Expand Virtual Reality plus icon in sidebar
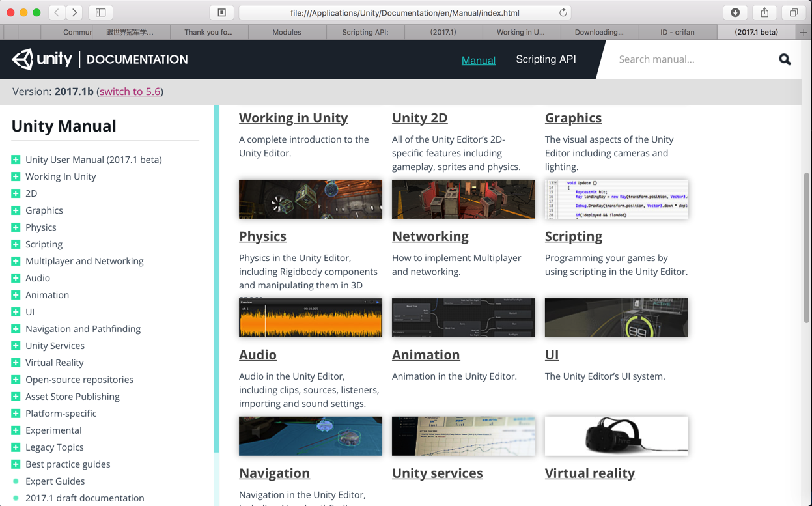 pyautogui.click(x=16, y=363)
